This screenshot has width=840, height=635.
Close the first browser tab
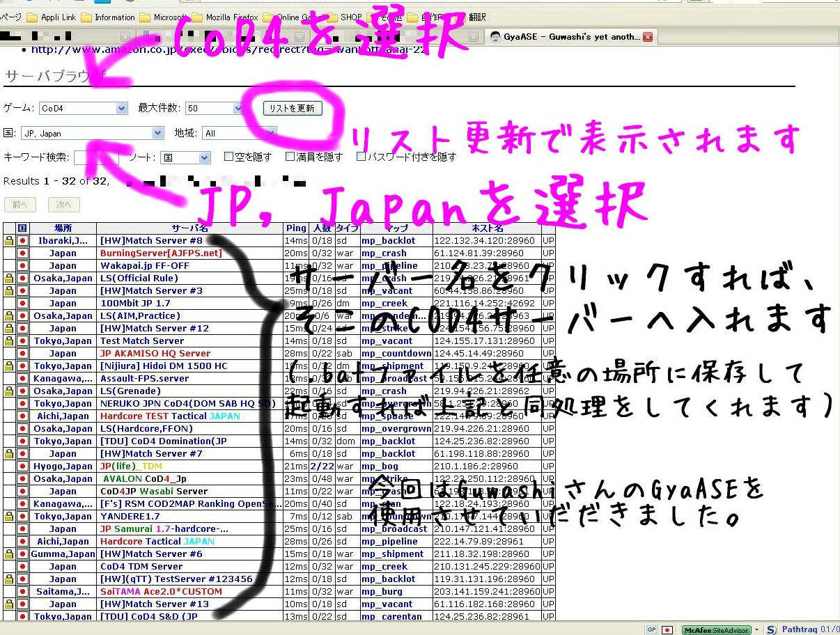pyautogui.click(x=125, y=37)
